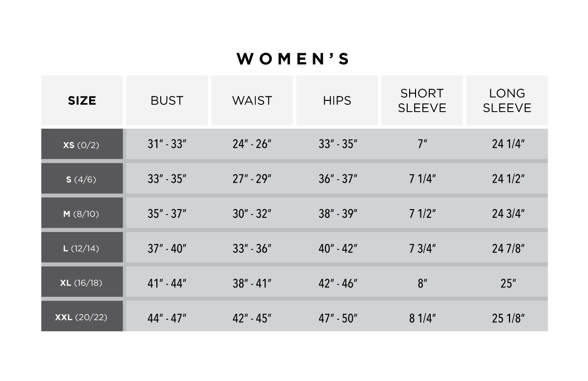Screen dimensions: 588x381
Task: Select the SHORT SLEEVE column header
Action: tap(422, 100)
